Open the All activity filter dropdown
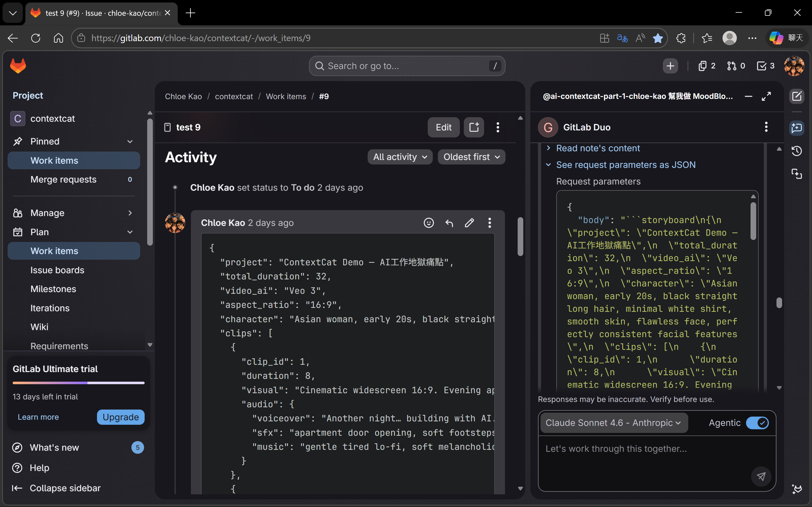Screen dimensions: 812x507 (x=400, y=157)
